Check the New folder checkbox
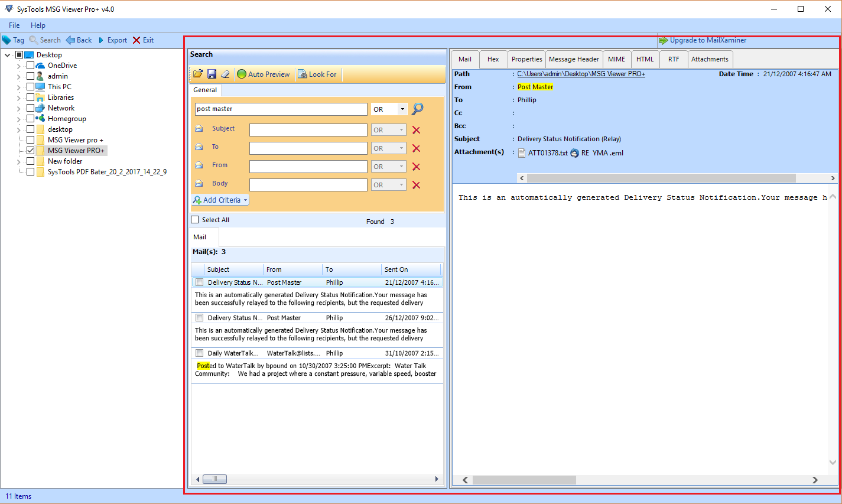The image size is (842, 504). 30,161
